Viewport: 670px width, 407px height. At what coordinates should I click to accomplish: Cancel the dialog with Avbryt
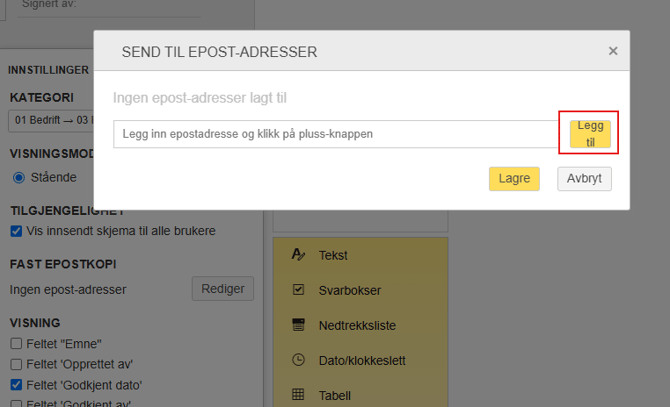[584, 179]
